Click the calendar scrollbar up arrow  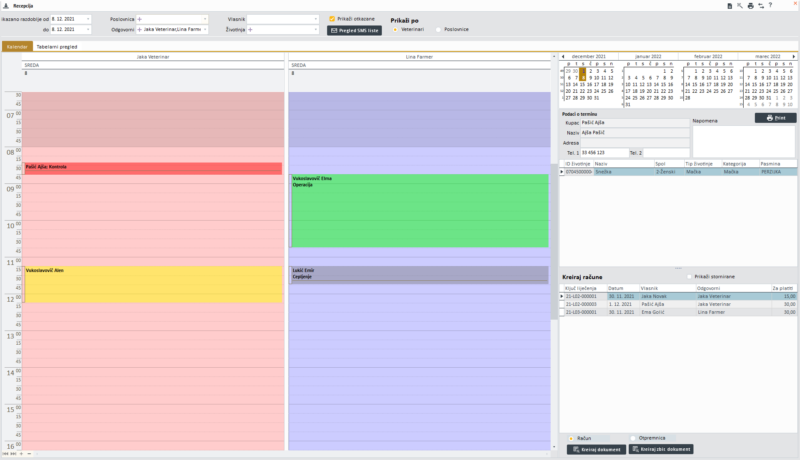(554, 56)
